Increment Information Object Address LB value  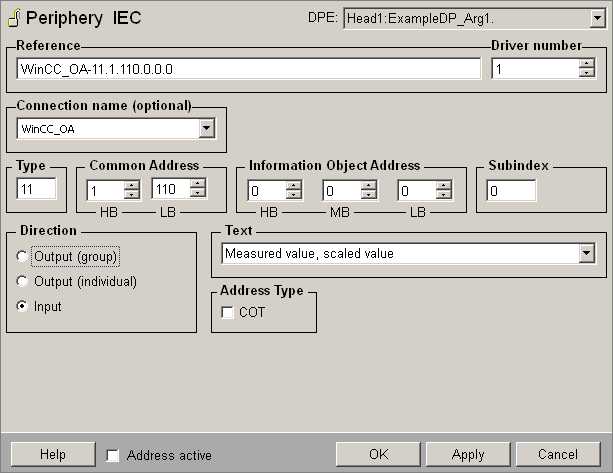443,185
